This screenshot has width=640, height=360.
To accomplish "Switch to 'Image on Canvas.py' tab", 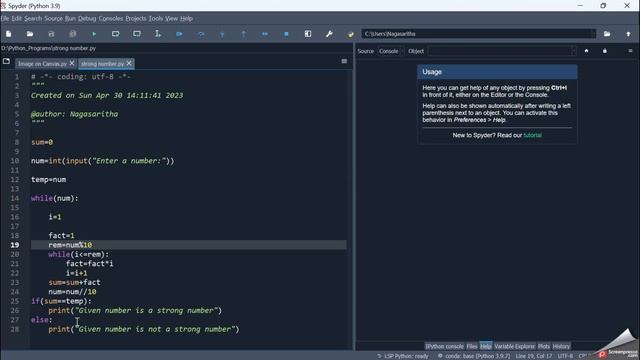I will [42, 64].
